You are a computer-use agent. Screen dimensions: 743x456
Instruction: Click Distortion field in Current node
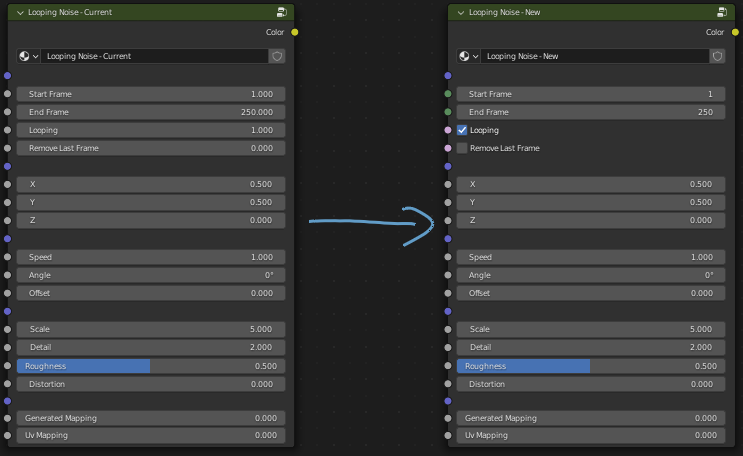pos(151,384)
